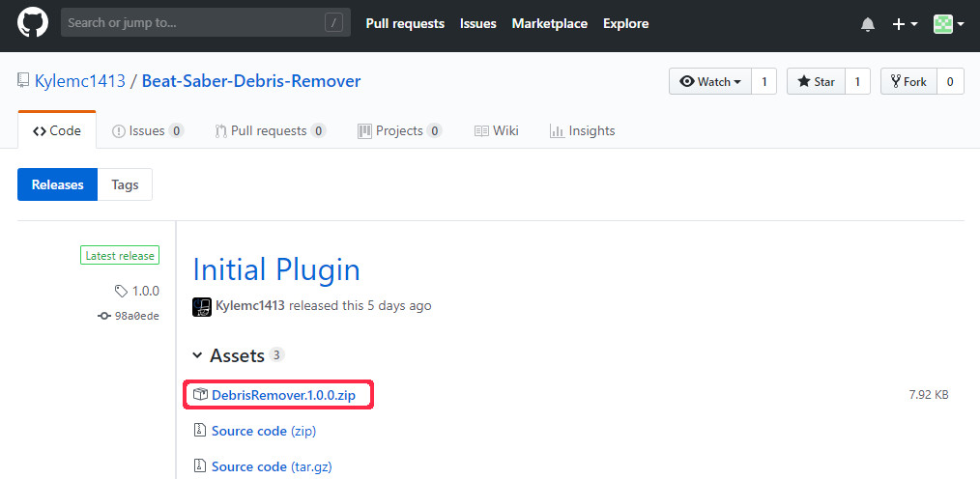The width and height of the screenshot is (980, 479).
Task: Select the Tags button
Action: pyautogui.click(x=125, y=184)
